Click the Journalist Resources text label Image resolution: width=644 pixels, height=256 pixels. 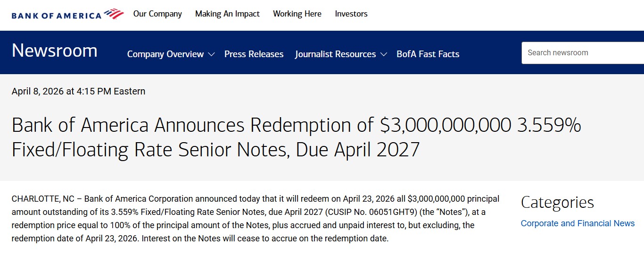click(x=335, y=54)
